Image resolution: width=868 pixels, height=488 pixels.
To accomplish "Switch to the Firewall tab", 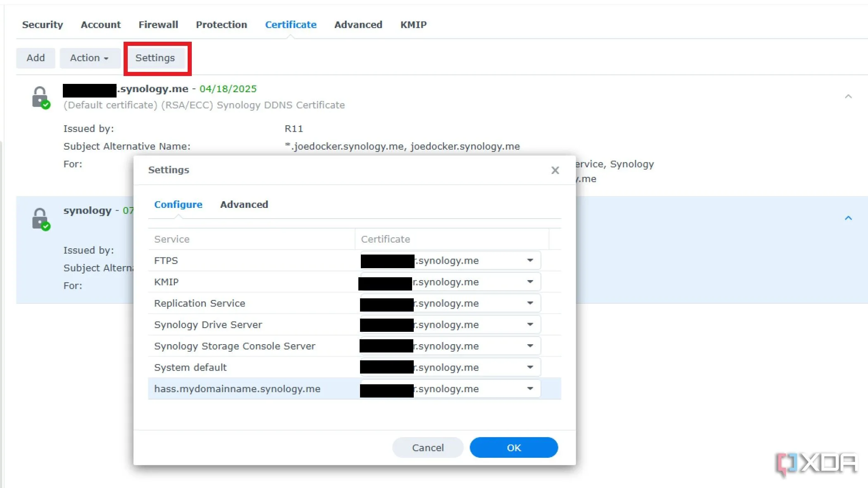I will pyautogui.click(x=158, y=25).
